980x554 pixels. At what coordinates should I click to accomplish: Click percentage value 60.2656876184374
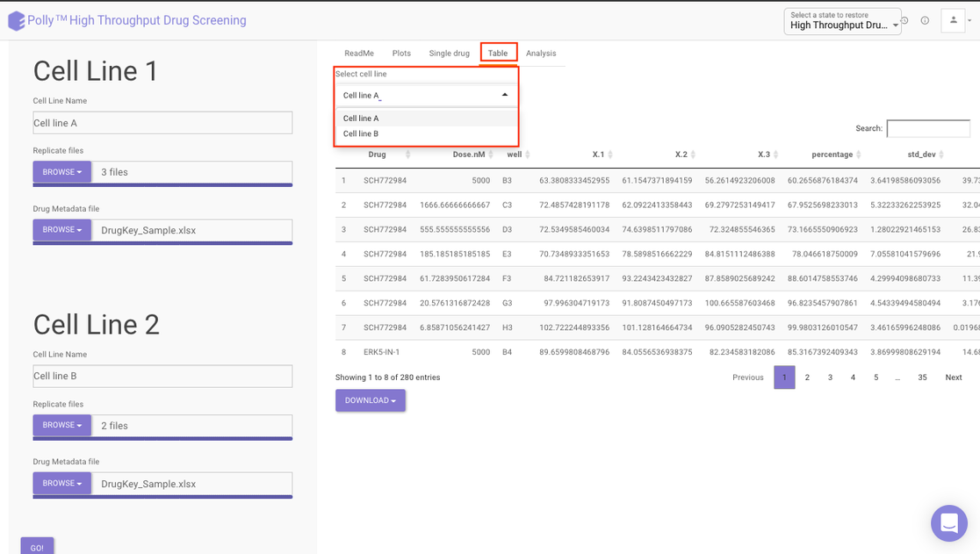click(823, 181)
